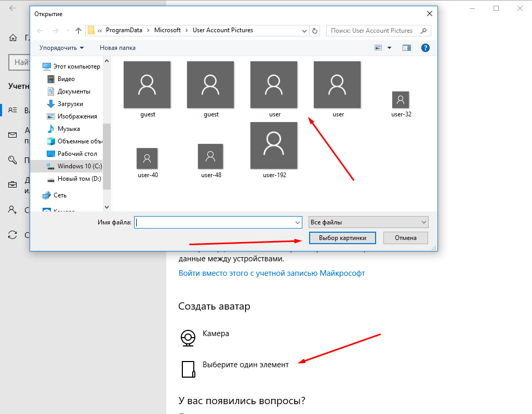Click the Выбор картинки button

342,238
